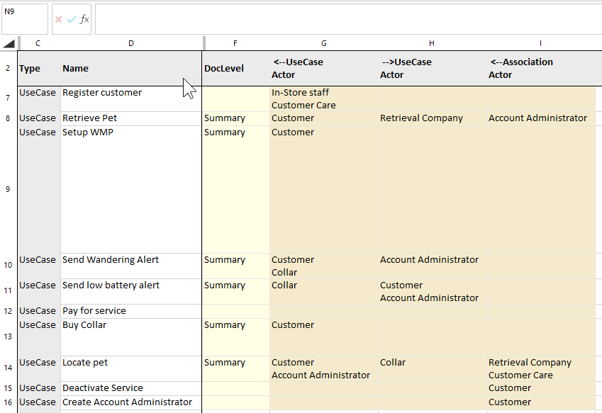
Task: Click 'Retrieval Company Customer Care' cell
Action: [541, 368]
